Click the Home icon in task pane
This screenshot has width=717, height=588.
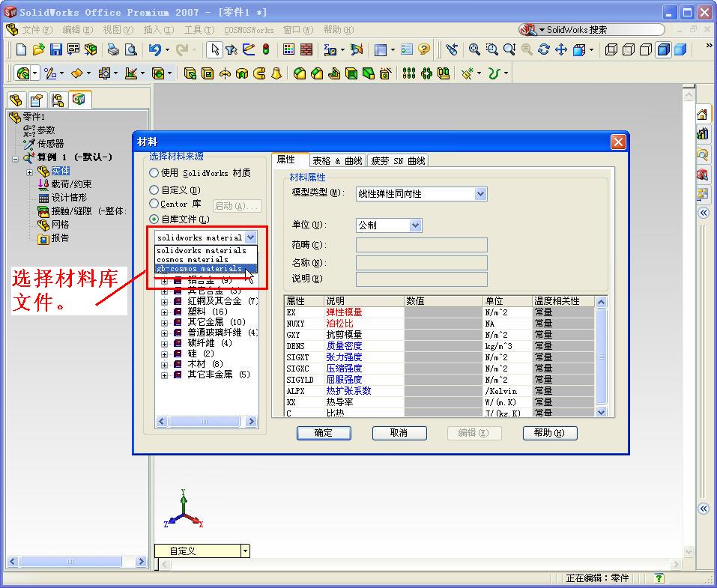(702, 115)
